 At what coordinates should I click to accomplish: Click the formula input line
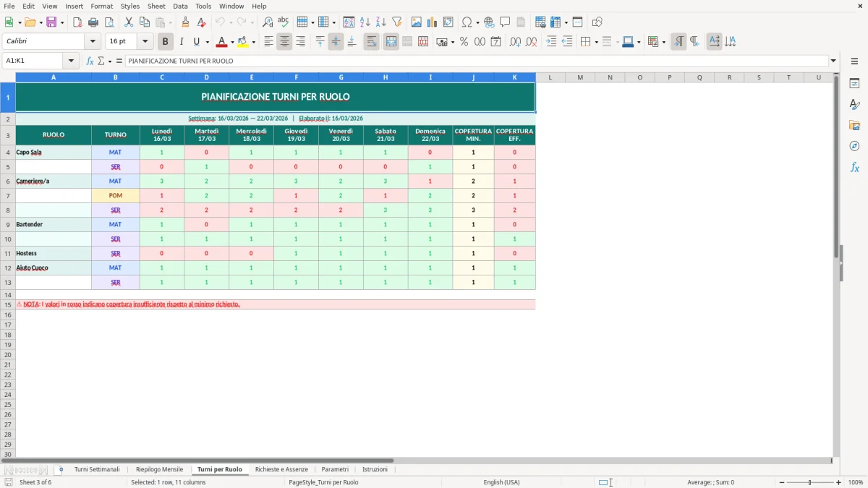(x=477, y=61)
